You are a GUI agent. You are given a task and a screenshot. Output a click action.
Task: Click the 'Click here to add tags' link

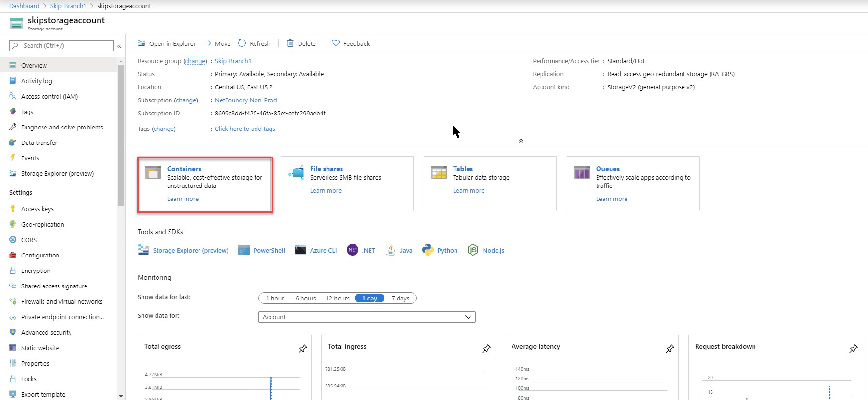coord(245,129)
